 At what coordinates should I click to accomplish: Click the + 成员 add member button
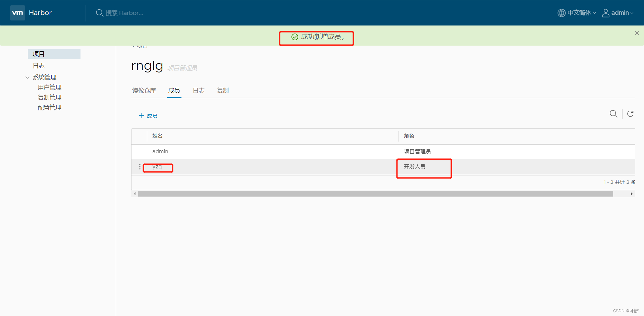click(x=148, y=116)
